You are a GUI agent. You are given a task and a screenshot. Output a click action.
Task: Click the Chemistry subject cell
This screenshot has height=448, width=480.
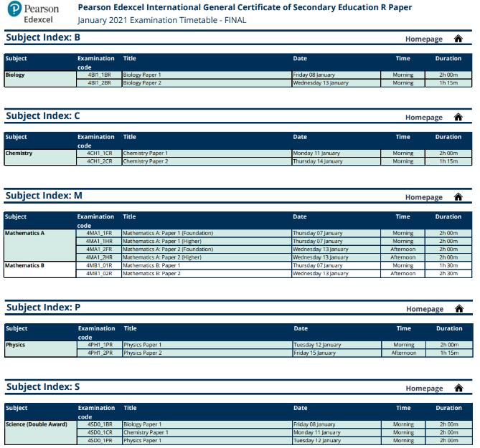(x=40, y=157)
